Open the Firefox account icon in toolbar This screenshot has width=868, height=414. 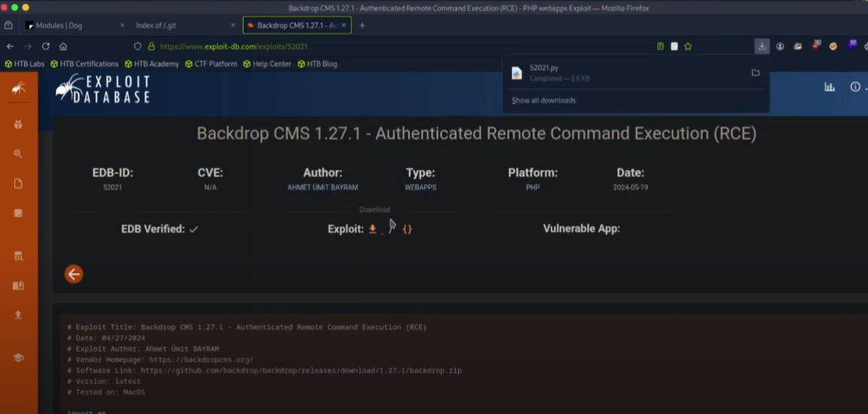click(x=780, y=46)
